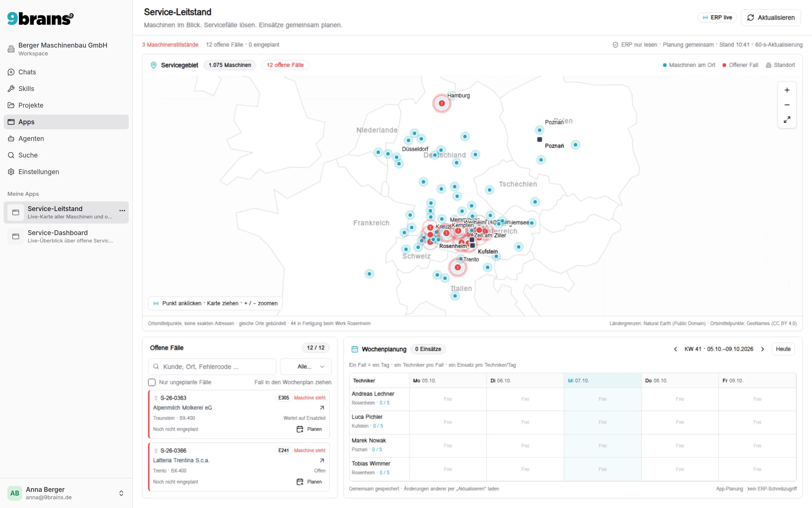Zoom out the map with minus button
The height and width of the screenshot is (508, 812).
click(x=787, y=105)
